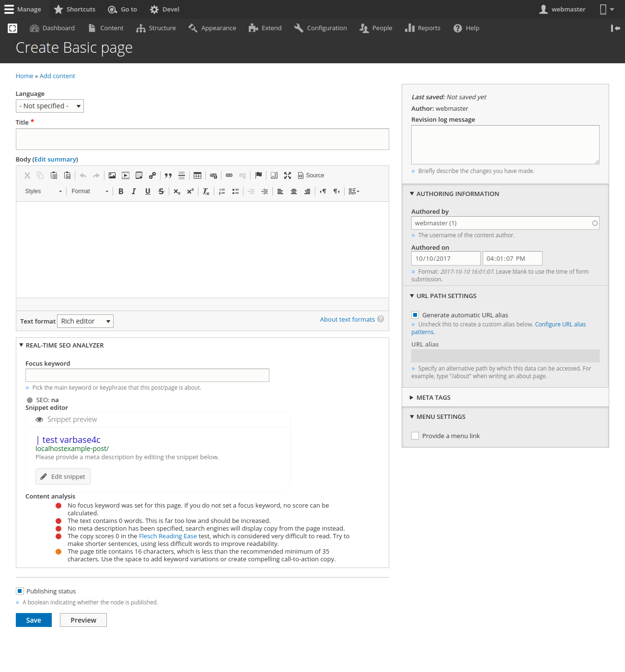Add a block quote with the quote icon
The image size is (625, 672).
pos(168,175)
